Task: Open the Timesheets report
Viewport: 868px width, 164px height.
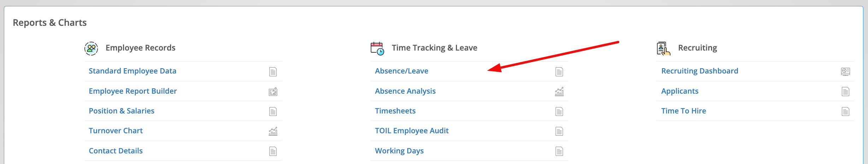Action: pyautogui.click(x=395, y=111)
